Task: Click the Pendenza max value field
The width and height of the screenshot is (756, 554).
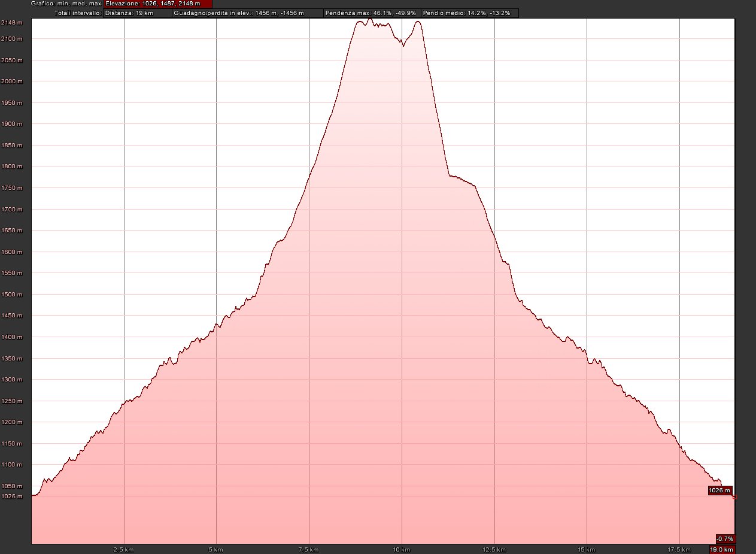Action: [x=371, y=13]
